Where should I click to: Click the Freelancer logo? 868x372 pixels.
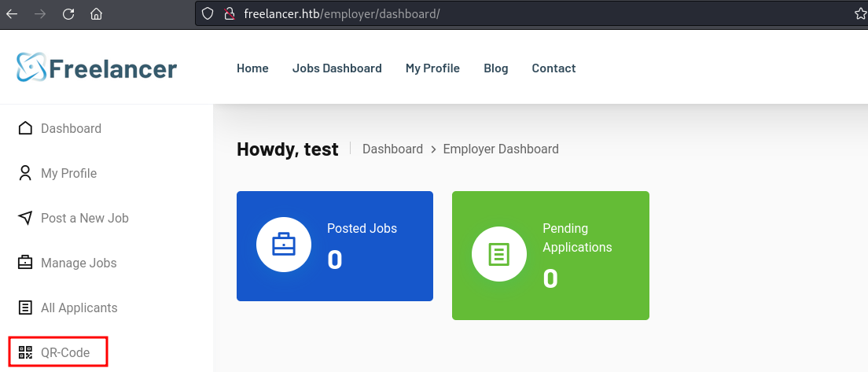click(x=97, y=68)
